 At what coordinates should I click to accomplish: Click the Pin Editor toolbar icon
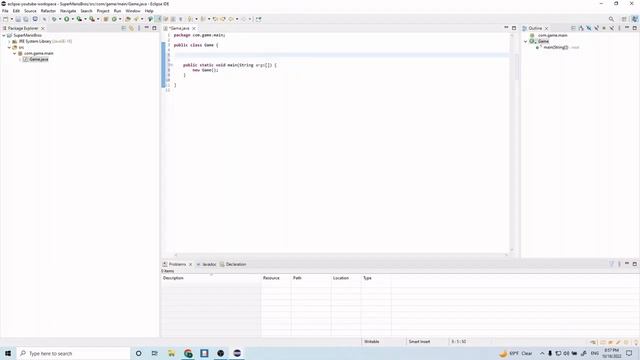pos(258,19)
